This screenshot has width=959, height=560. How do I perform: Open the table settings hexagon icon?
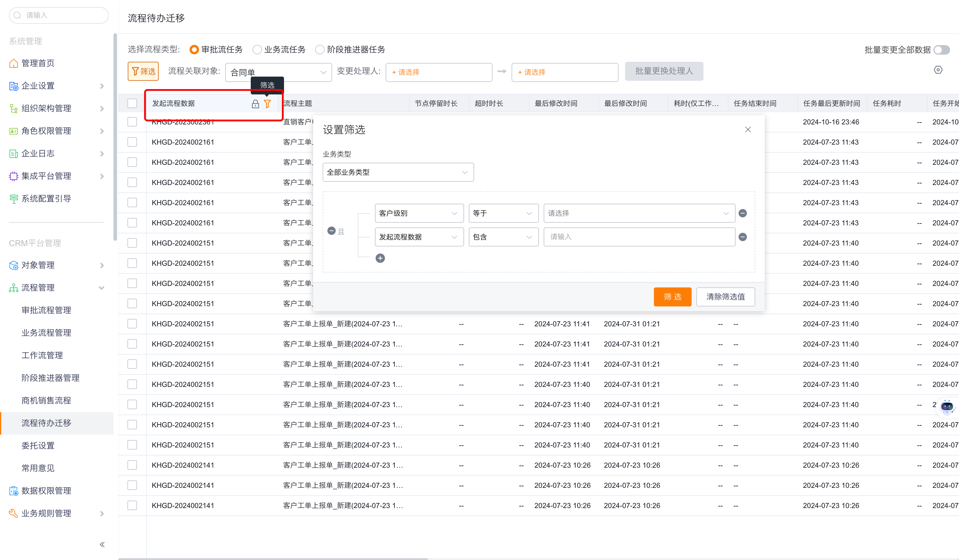tap(938, 70)
